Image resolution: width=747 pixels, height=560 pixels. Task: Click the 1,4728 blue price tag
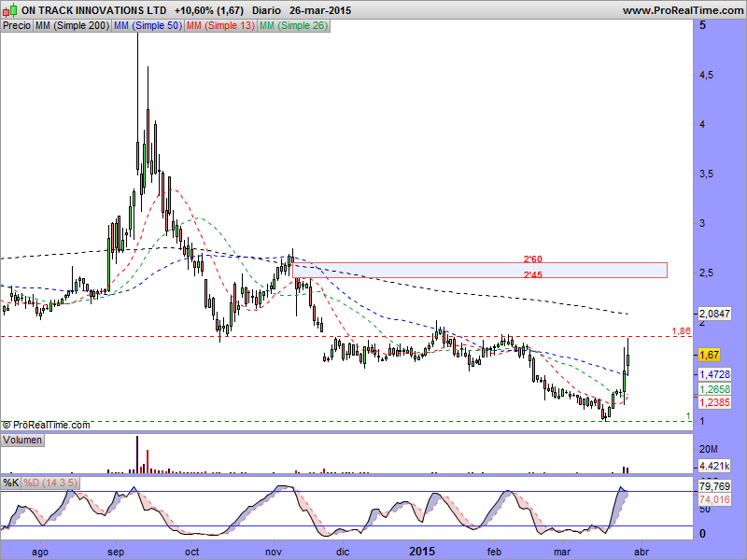coord(714,373)
